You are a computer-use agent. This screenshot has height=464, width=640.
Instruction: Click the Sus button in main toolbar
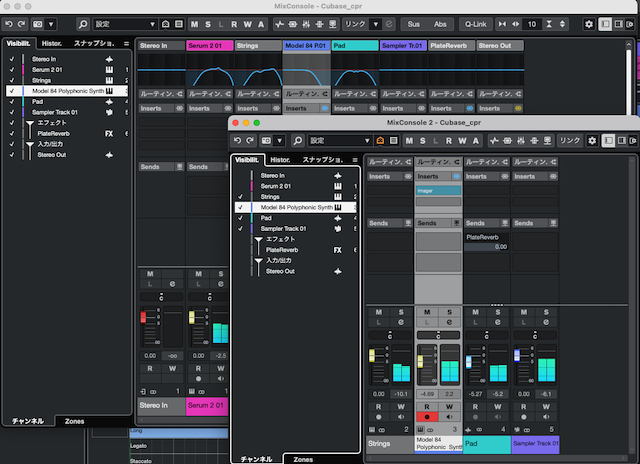(x=415, y=23)
